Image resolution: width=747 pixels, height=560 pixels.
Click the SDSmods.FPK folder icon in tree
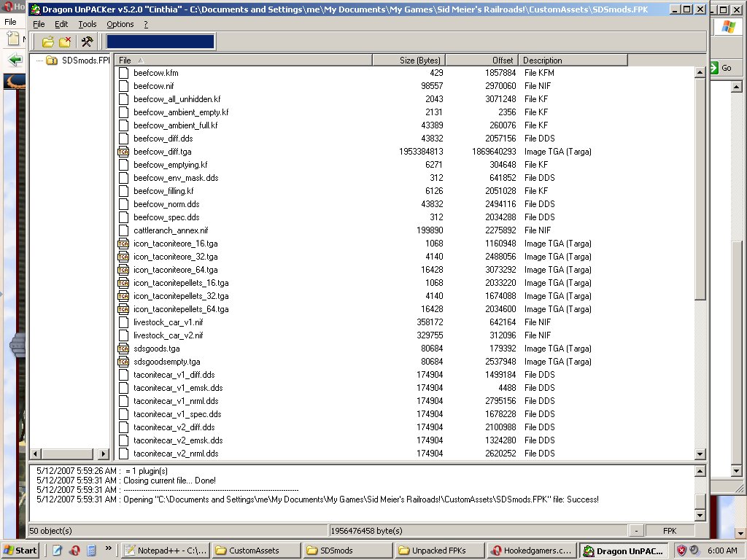[x=52, y=61]
